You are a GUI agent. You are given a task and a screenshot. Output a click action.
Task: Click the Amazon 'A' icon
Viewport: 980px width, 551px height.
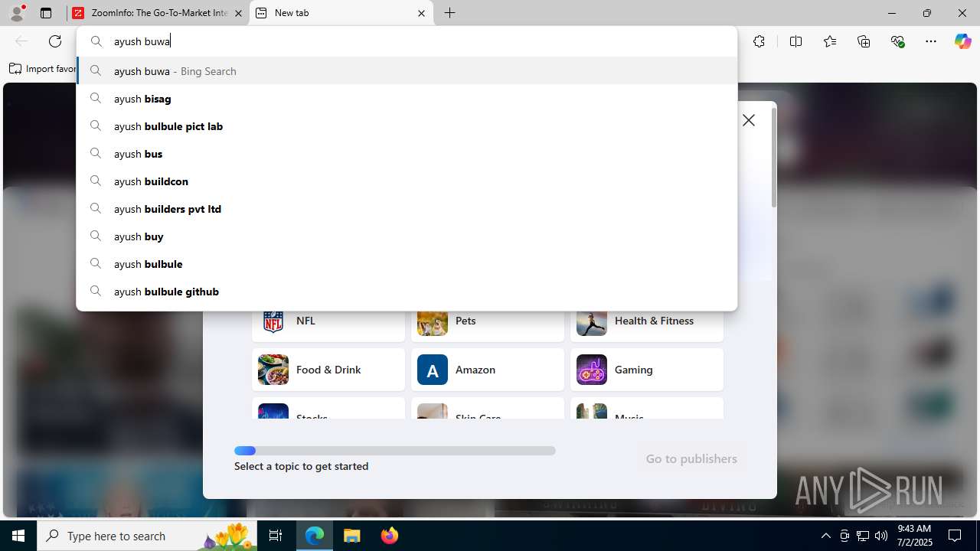click(x=433, y=370)
